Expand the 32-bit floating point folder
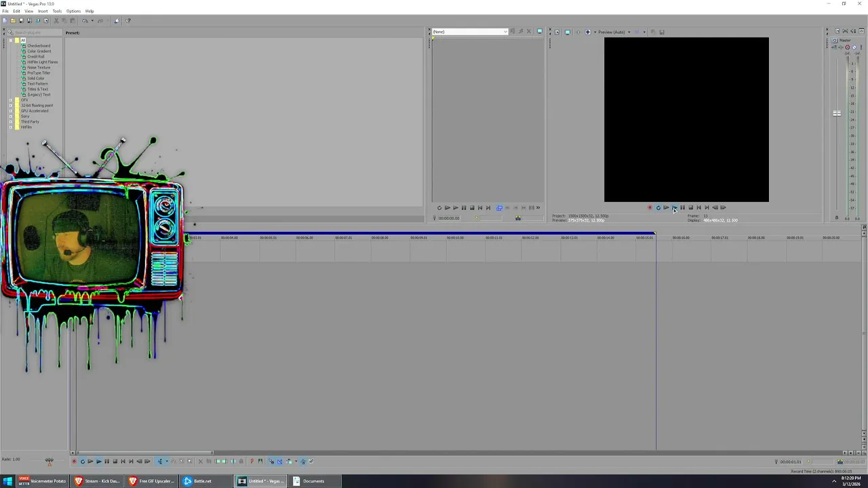This screenshot has width=868, height=488. click(x=11, y=106)
